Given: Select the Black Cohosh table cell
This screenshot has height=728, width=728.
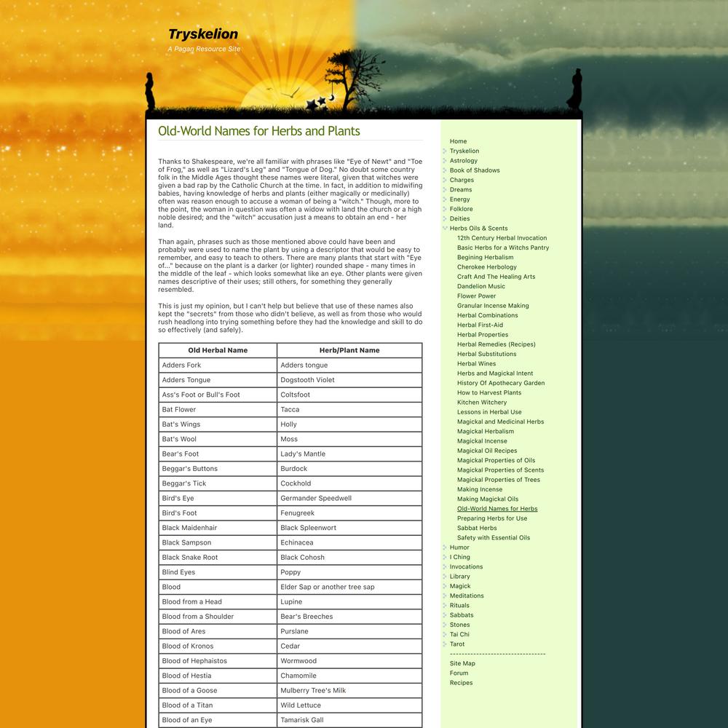Looking at the screenshot, I should (x=349, y=558).
